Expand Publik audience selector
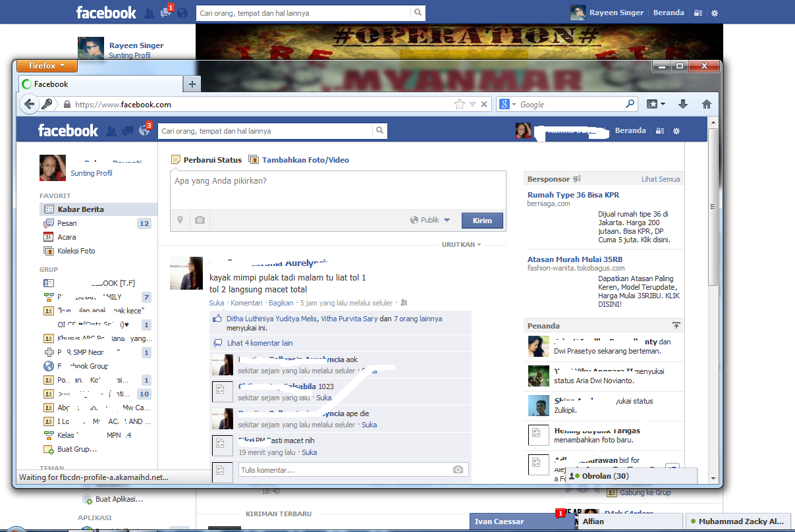The width and height of the screenshot is (795, 532). tap(430, 220)
